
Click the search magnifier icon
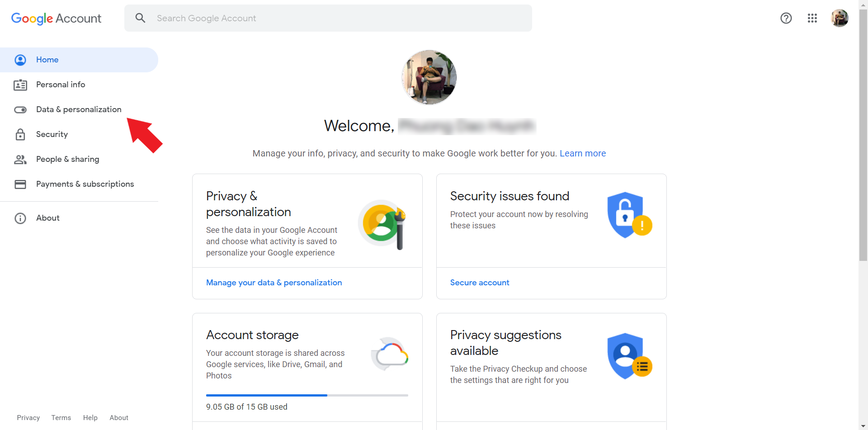(x=140, y=18)
